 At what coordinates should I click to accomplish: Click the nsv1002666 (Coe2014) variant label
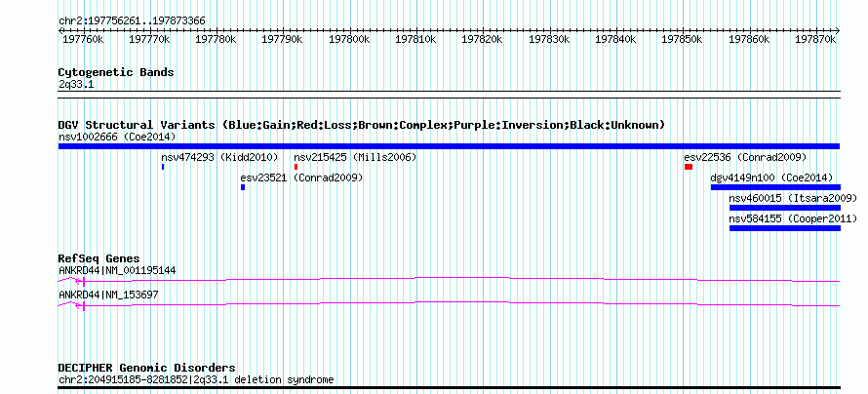[117, 137]
